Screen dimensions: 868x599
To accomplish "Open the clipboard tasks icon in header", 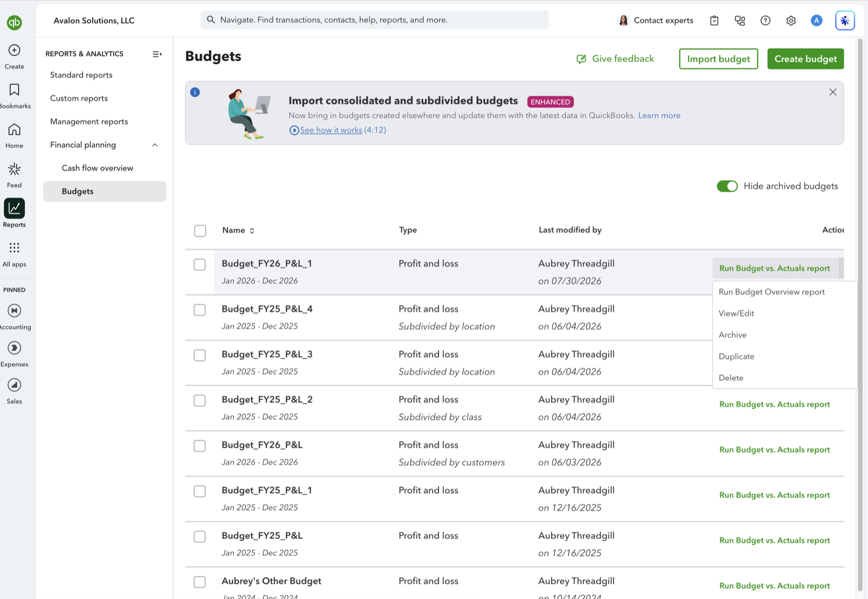I will 714,20.
